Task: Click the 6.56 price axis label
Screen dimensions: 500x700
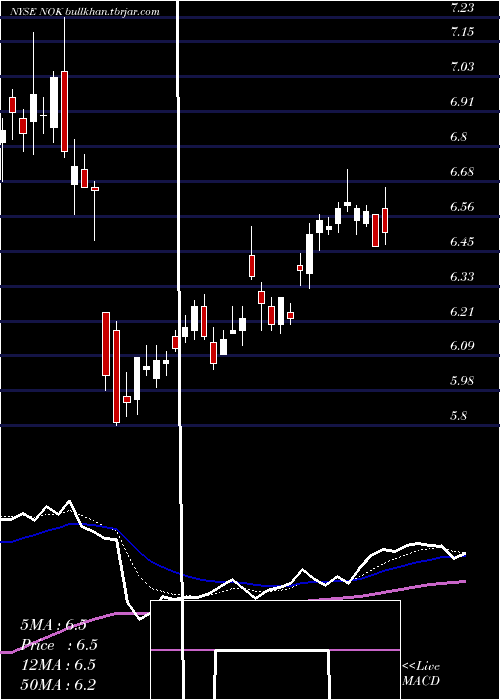Action: click(462, 207)
